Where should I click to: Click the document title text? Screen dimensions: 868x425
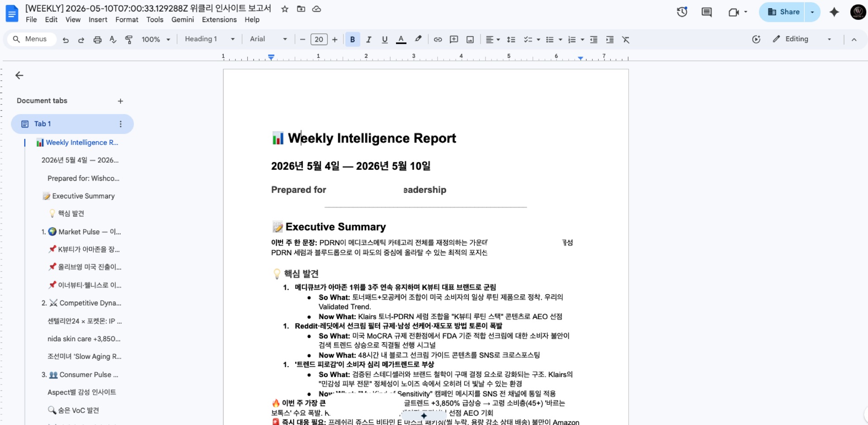pos(148,8)
